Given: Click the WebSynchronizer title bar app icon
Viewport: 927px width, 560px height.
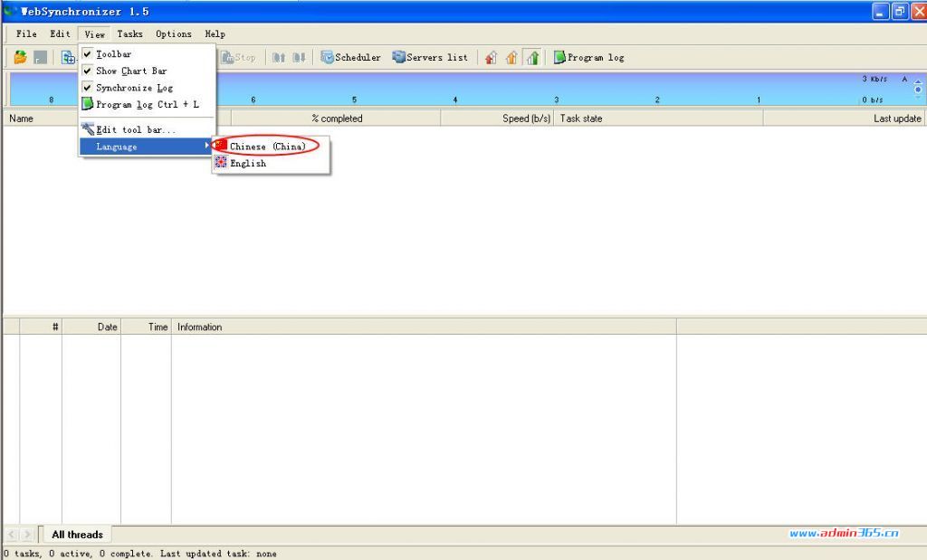Looking at the screenshot, I should click(x=10, y=11).
